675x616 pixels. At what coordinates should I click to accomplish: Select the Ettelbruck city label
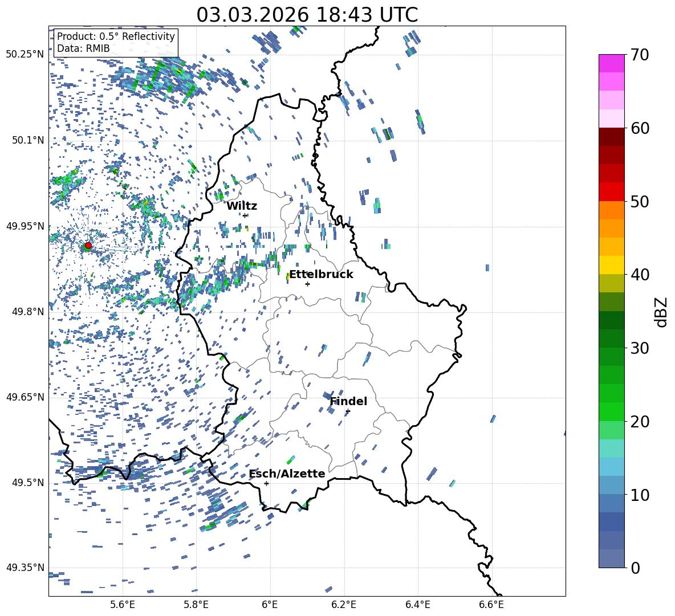pyautogui.click(x=321, y=274)
